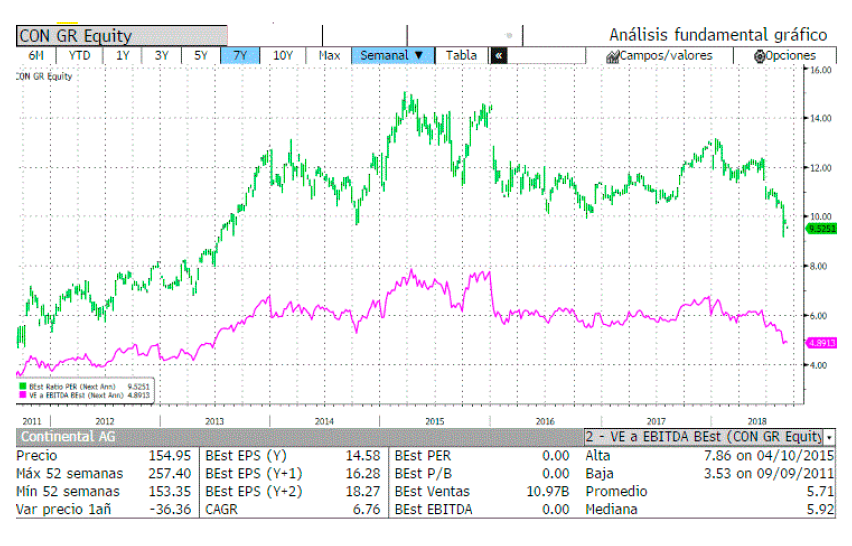Select the 1Y time range

pos(123,56)
